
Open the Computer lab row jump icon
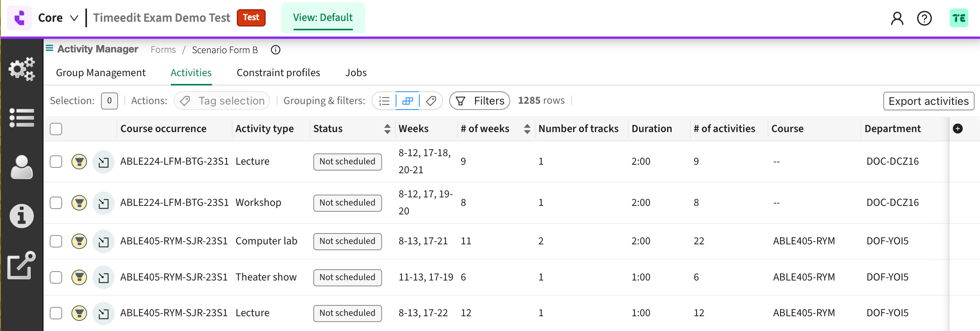[x=103, y=242]
